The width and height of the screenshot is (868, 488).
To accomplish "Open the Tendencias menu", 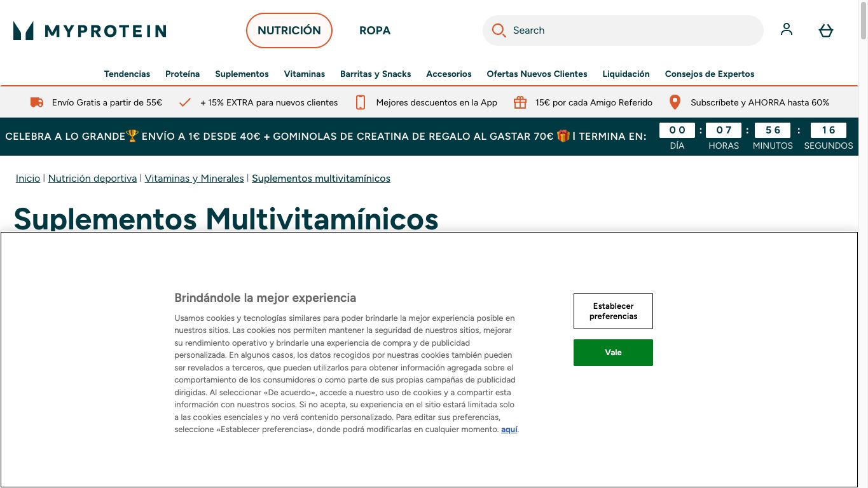I will pos(127,74).
